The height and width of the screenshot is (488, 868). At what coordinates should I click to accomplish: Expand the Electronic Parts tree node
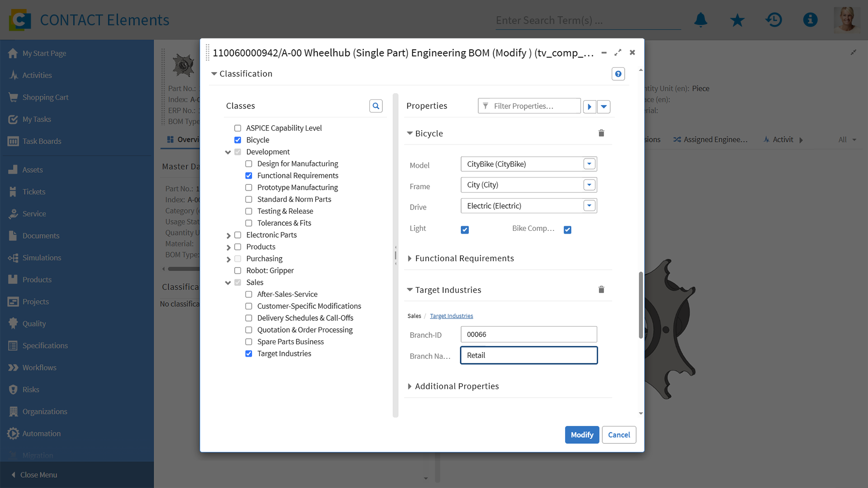click(x=228, y=235)
